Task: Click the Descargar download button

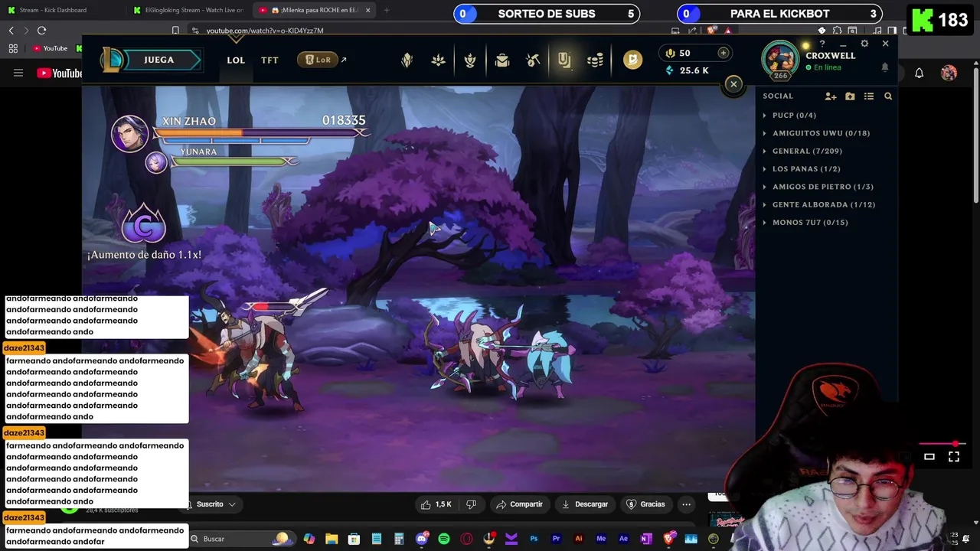Action: click(585, 504)
